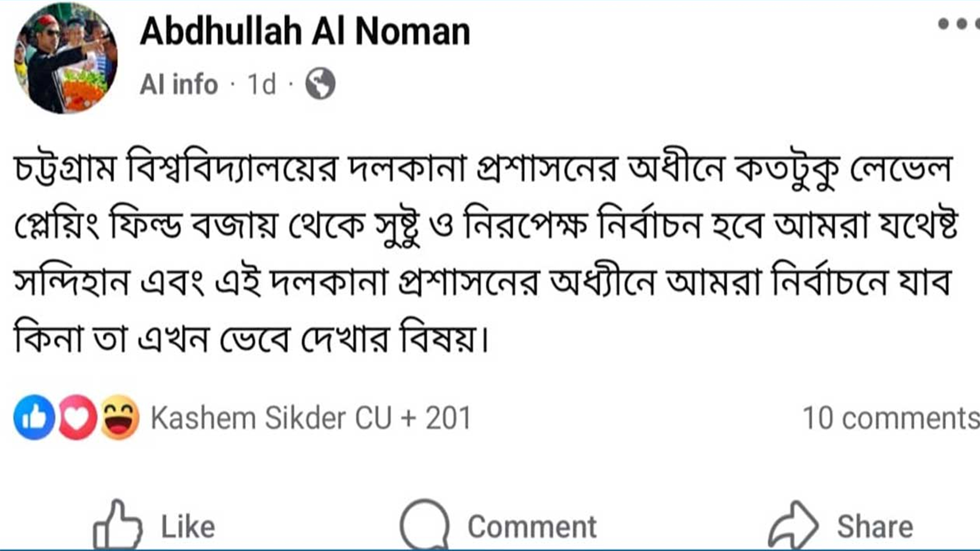Click the Haha laughing reaction emoji
The image size is (980, 551).
pos(120,417)
